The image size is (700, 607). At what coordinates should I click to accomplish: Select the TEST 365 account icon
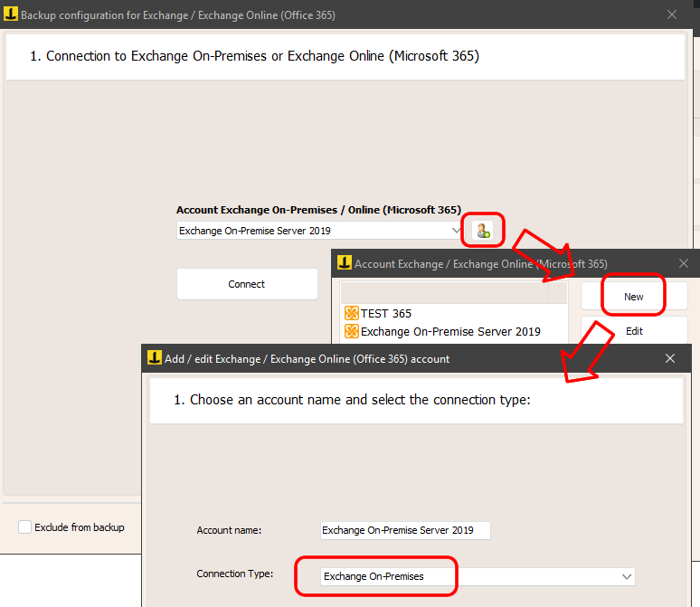[352, 313]
